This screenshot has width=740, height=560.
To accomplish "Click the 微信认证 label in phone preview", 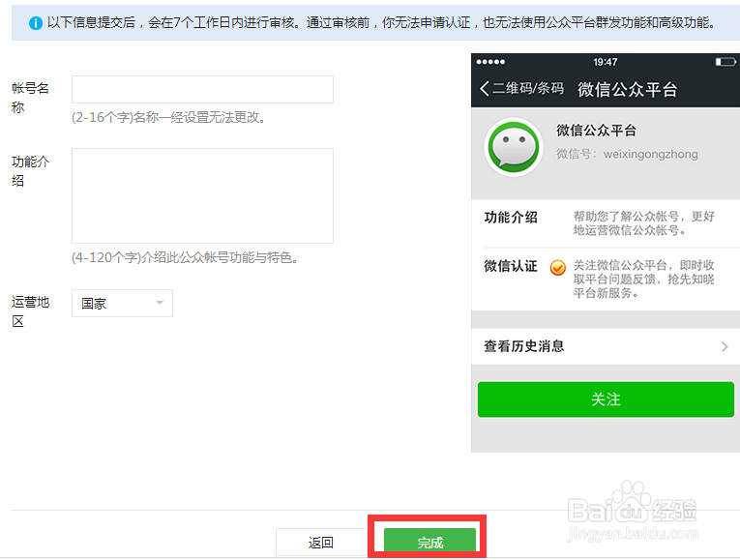I will pyautogui.click(x=511, y=266).
